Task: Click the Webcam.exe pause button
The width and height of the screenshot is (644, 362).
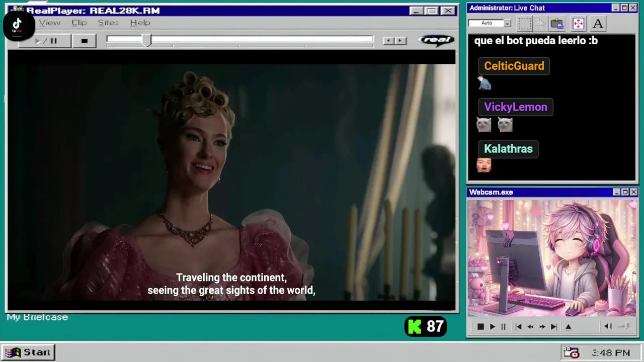Action: [x=503, y=327]
